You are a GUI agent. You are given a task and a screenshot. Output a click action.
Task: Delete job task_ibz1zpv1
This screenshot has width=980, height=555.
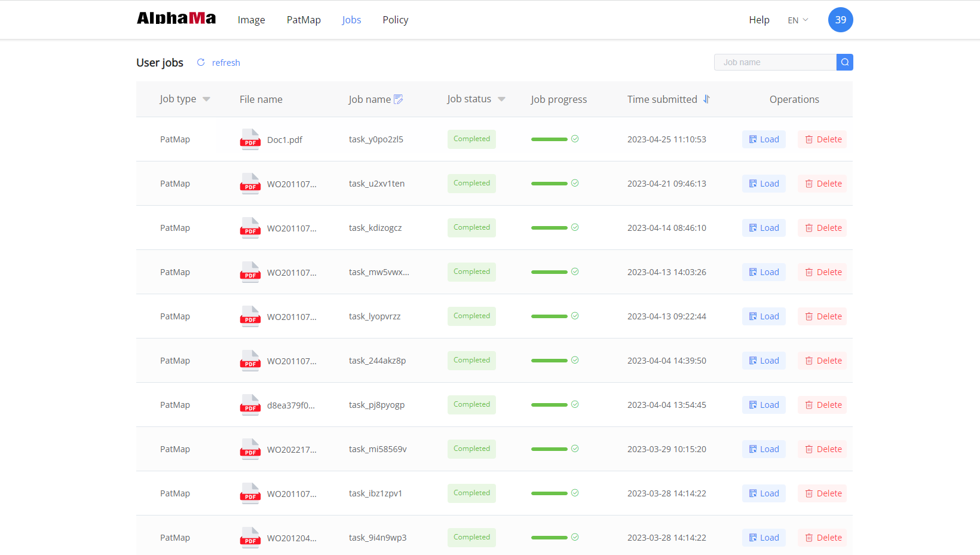(x=822, y=493)
